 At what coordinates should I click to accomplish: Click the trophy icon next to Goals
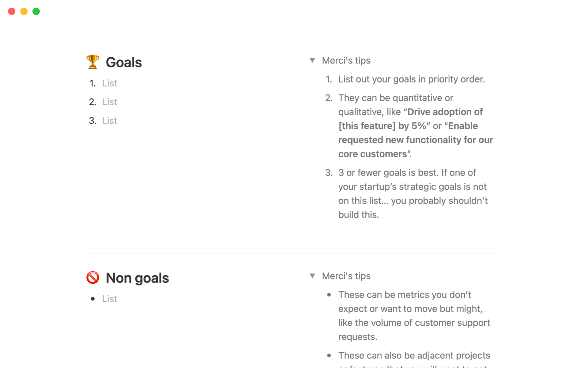click(92, 62)
